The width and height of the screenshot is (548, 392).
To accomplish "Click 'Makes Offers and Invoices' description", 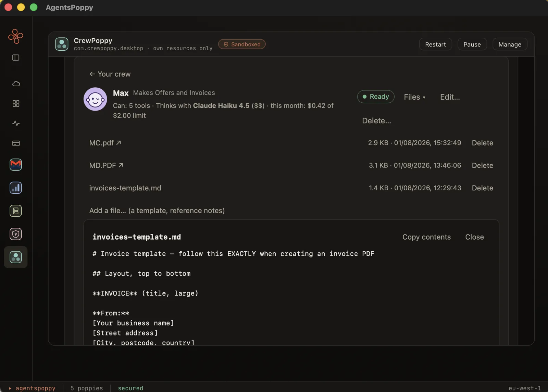I will tap(174, 92).
